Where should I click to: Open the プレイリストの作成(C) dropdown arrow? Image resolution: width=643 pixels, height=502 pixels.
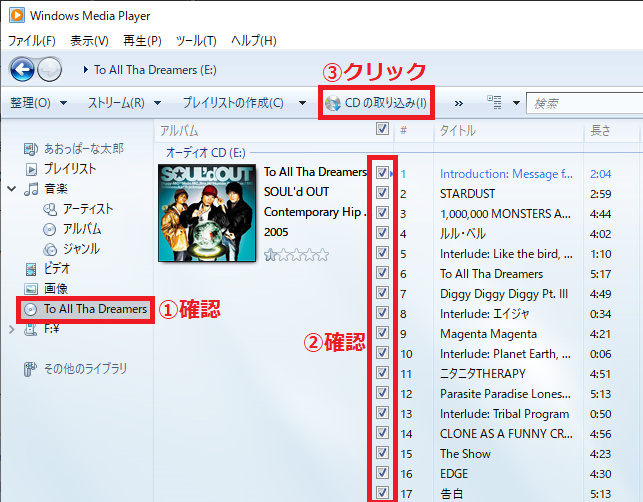(302, 103)
